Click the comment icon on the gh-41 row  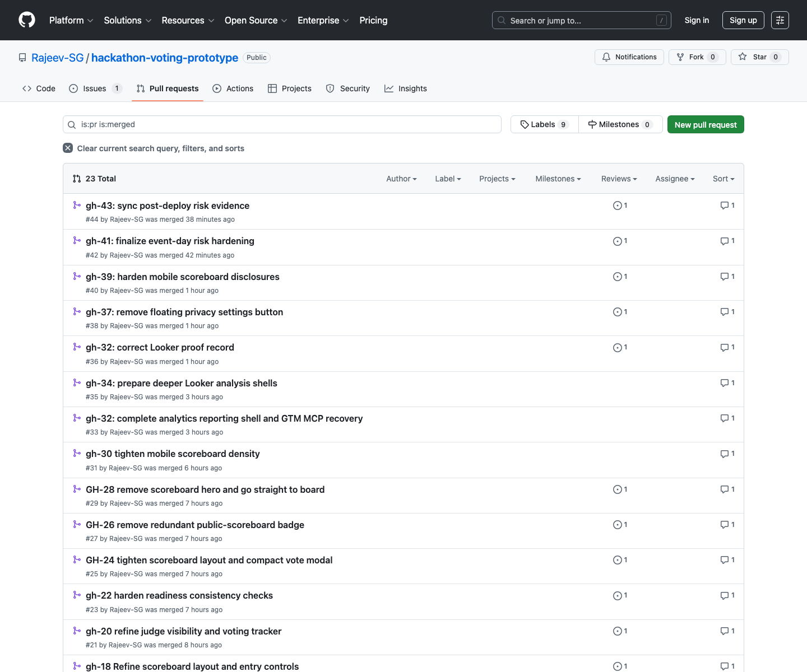[x=724, y=241]
